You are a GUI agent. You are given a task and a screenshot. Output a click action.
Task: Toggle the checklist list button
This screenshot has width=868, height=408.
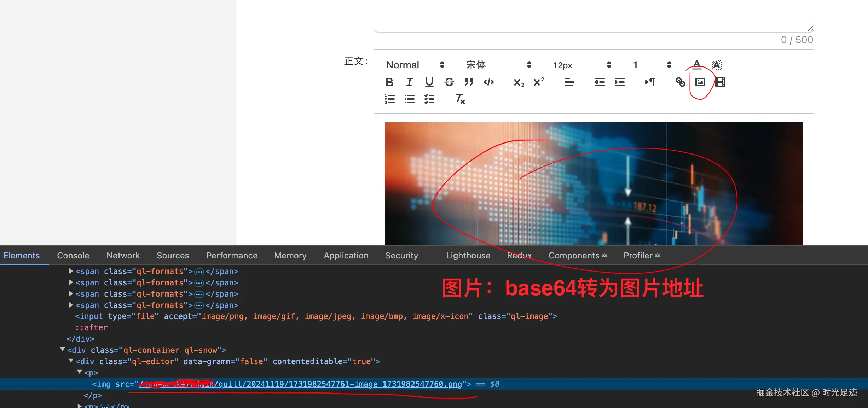(429, 99)
